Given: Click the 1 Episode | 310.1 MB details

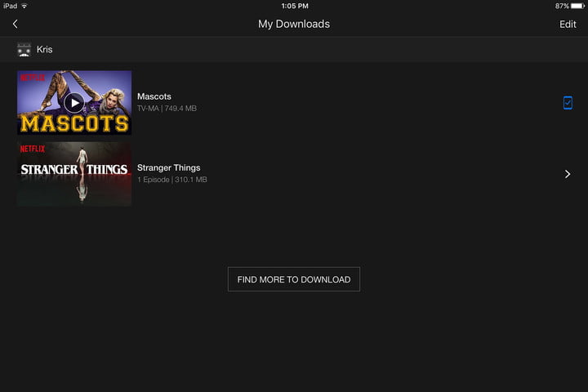Looking at the screenshot, I should pos(172,180).
